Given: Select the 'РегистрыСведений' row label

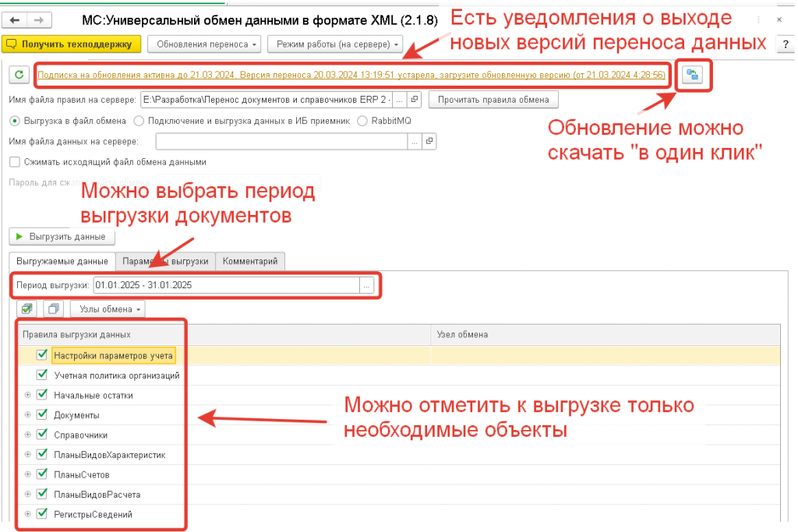Looking at the screenshot, I should [93, 514].
